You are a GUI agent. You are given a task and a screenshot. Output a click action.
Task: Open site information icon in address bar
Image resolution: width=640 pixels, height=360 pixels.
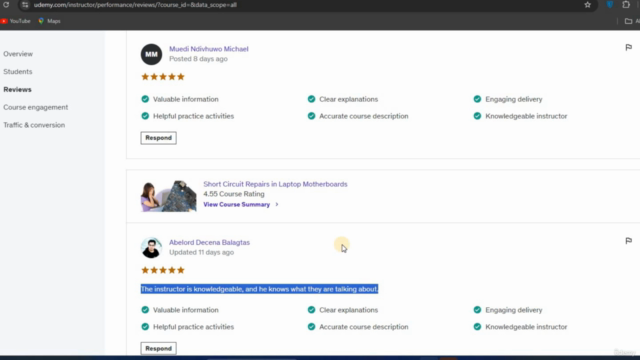(25, 5)
